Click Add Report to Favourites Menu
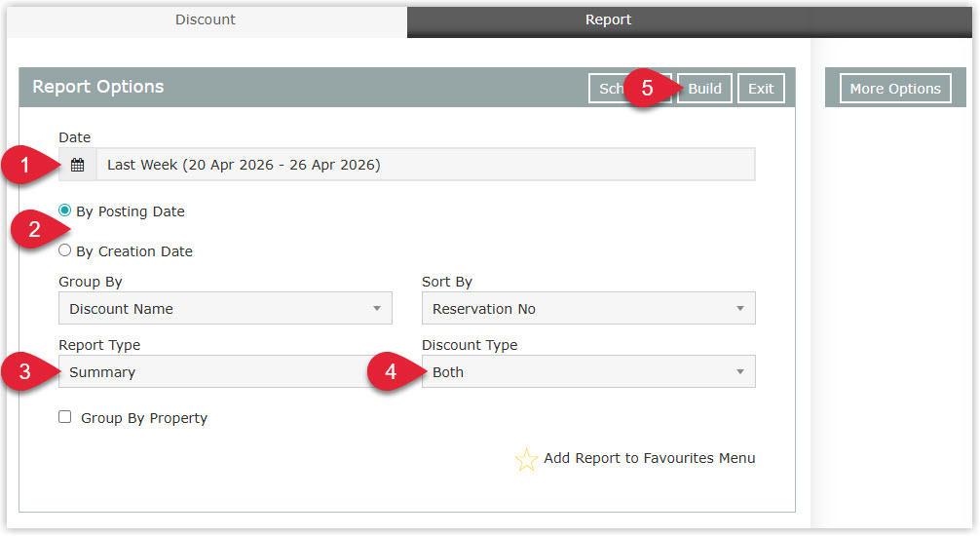 [649, 458]
